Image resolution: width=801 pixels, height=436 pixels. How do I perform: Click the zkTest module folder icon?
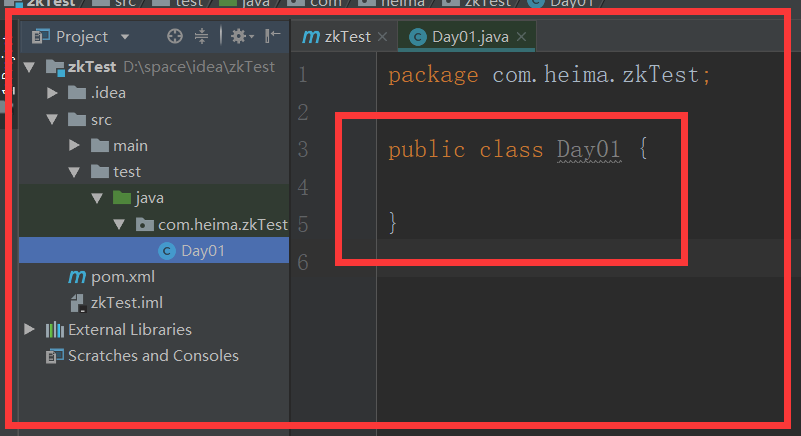pos(55,67)
